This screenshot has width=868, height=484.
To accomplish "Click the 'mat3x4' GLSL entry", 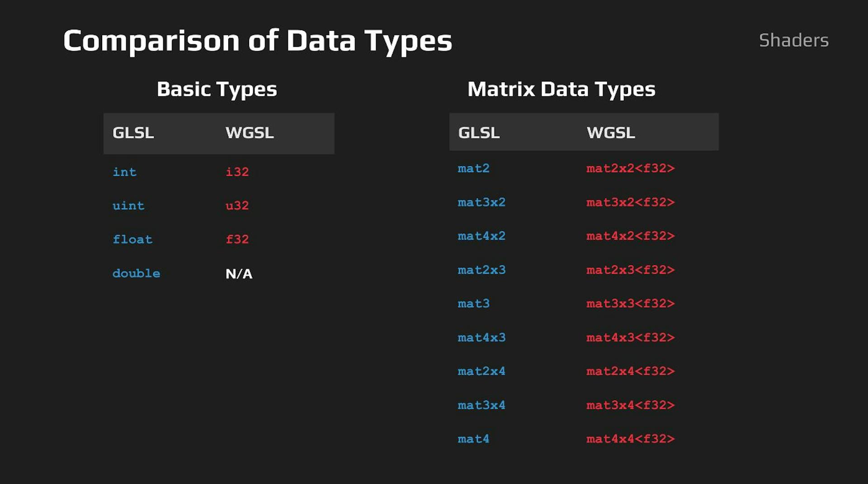I will (481, 405).
